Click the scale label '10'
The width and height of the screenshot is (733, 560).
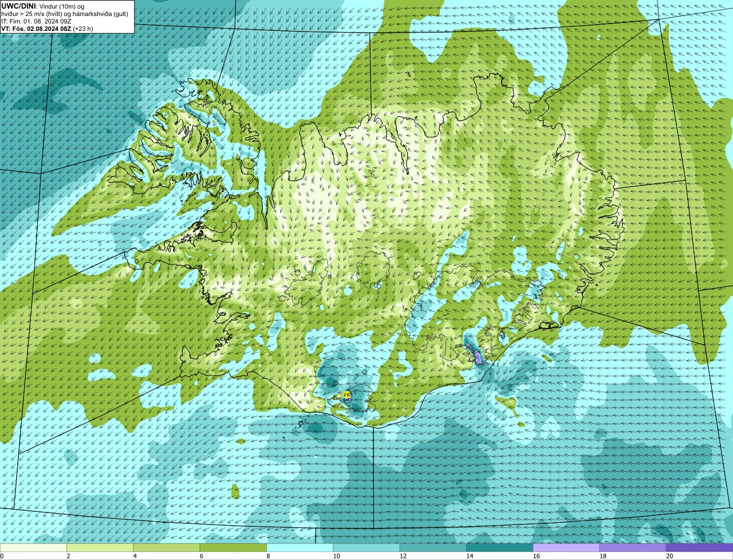(336, 556)
